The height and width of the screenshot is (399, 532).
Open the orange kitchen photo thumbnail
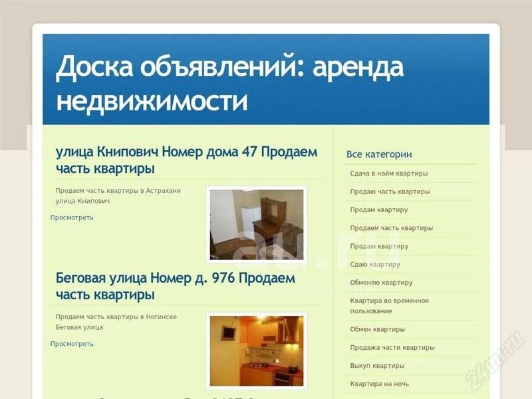[257, 351]
